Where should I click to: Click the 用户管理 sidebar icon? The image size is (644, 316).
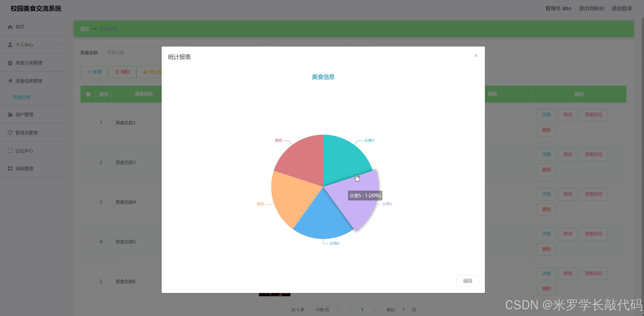click(x=10, y=114)
